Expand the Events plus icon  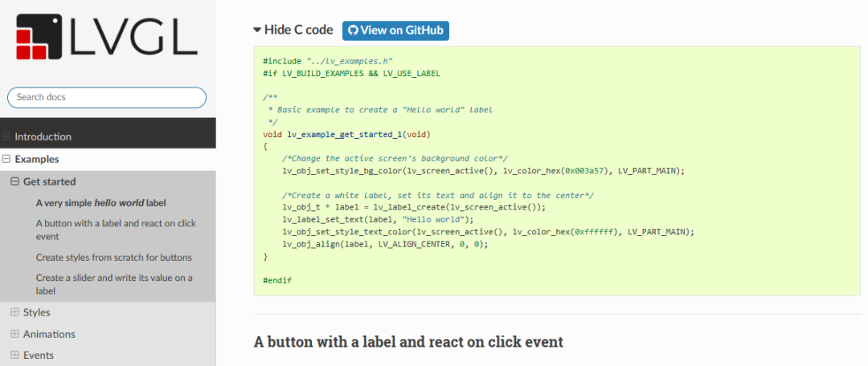[x=15, y=356]
